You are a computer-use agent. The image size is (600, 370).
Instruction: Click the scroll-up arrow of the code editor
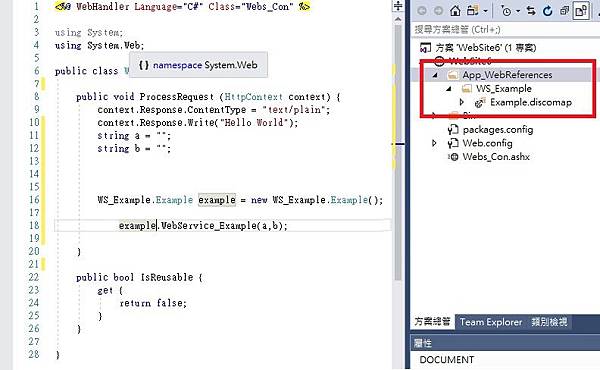pyautogui.click(x=398, y=18)
